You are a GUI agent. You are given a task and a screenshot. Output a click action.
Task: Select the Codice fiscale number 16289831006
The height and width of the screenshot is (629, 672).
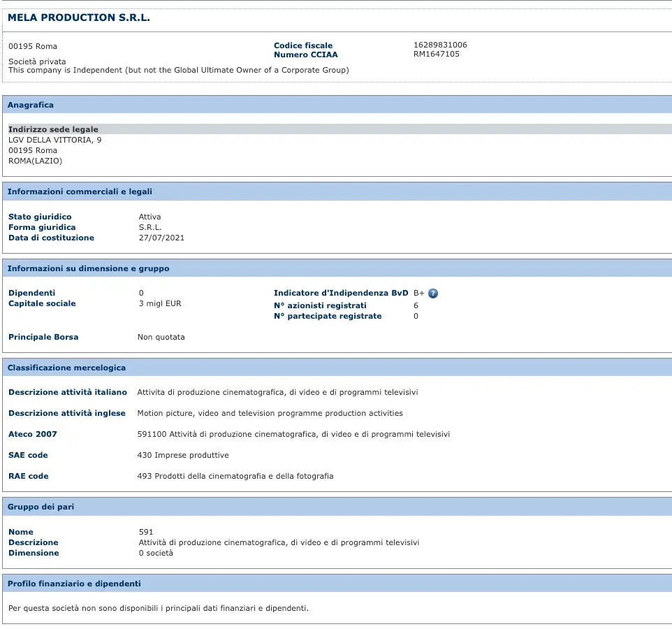tap(440, 45)
